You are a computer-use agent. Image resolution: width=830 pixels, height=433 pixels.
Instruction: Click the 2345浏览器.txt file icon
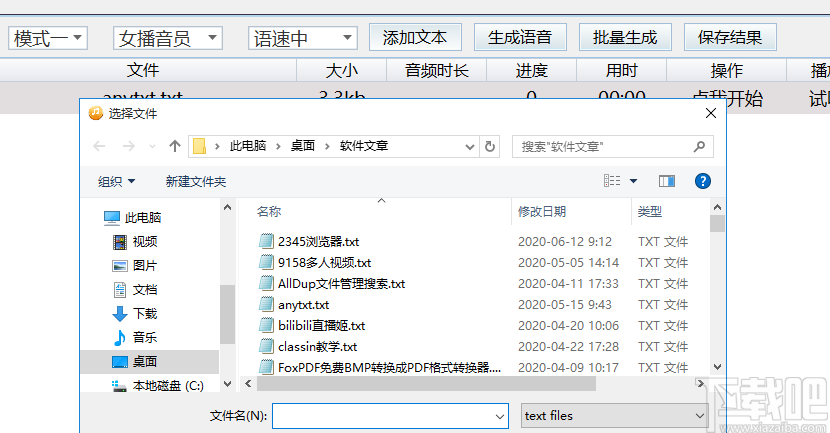(x=266, y=241)
